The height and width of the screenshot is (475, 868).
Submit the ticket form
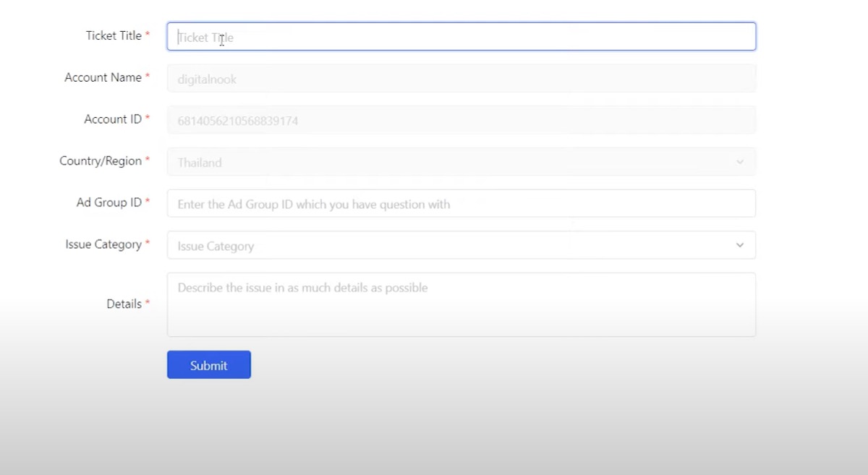click(209, 365)
